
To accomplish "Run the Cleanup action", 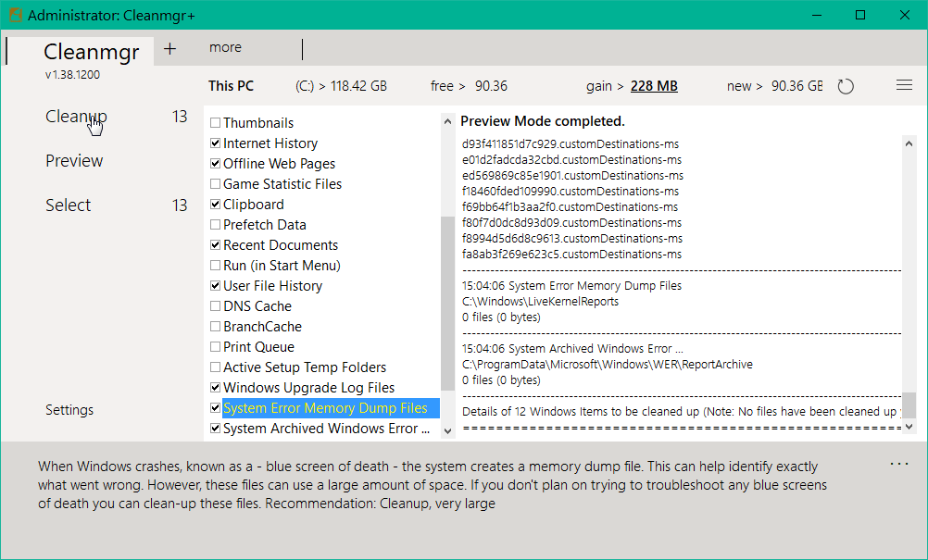I will 76,117.
